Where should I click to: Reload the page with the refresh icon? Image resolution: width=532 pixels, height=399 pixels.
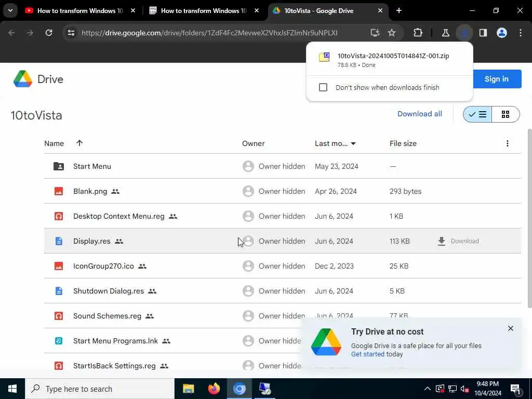pos(49,33)
